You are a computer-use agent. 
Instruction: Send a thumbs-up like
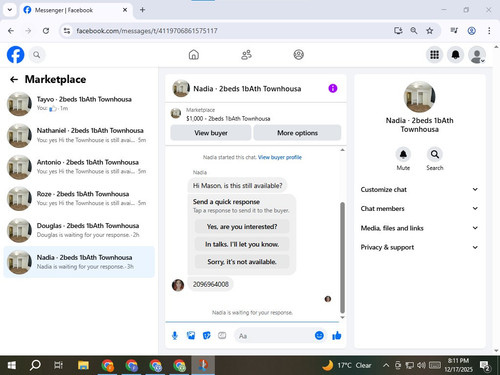(x=337, y=335)
